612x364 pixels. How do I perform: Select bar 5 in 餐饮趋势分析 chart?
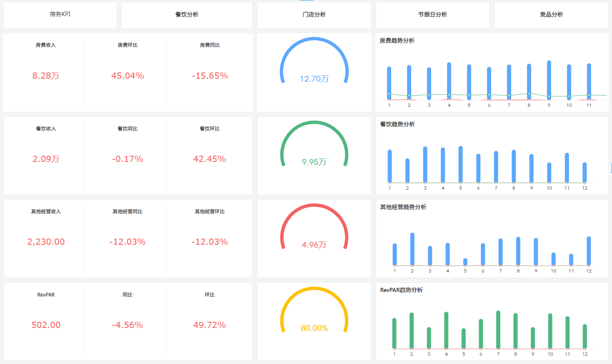[x=460, y=164]
